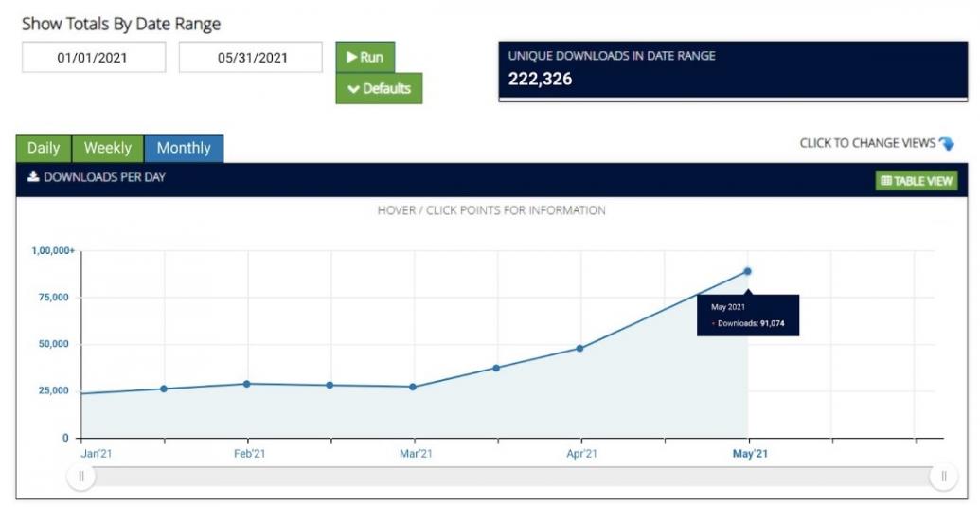The image size is (980, 507).
Task: Switch to the Weekly tab
Action: (108, 148)
